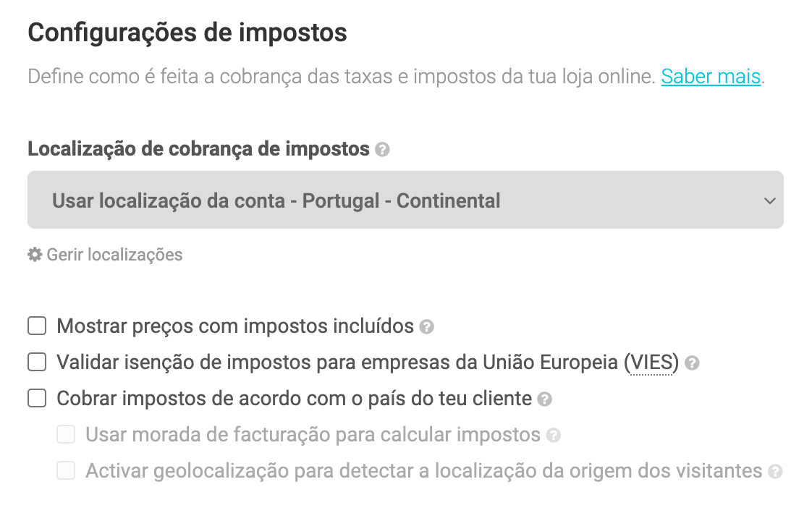Image resolution: width=812 pixels, height=521 pixels.
Task: Click the gear icon beside Gerir localizações
Action: pyautogui.click(x=35, y=255)
